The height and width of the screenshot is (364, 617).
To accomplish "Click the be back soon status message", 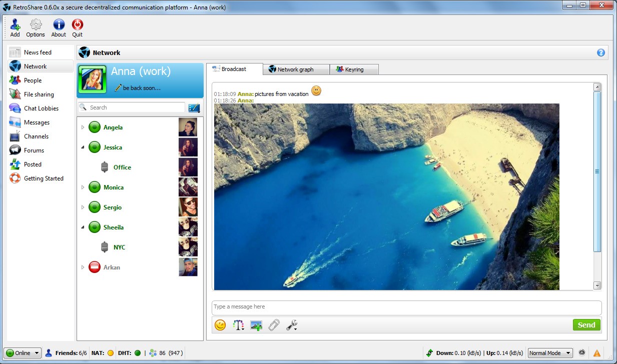I will point(142,88).
